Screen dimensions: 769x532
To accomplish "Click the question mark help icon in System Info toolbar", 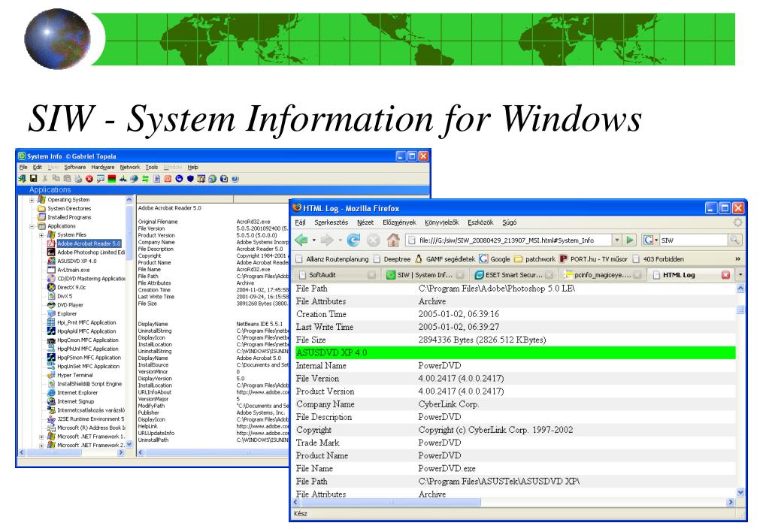I will pos(235,179).
